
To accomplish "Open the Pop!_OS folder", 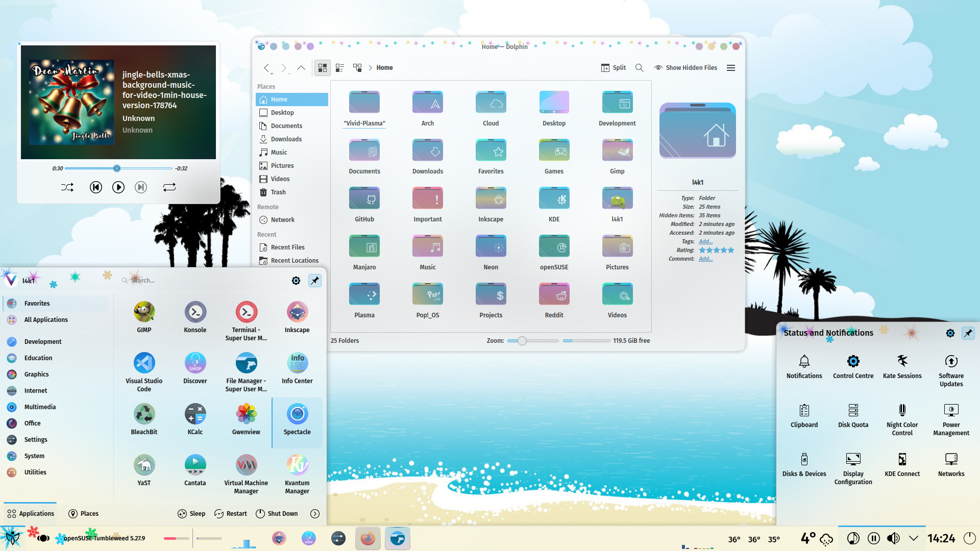I will [x=428, y=300].
